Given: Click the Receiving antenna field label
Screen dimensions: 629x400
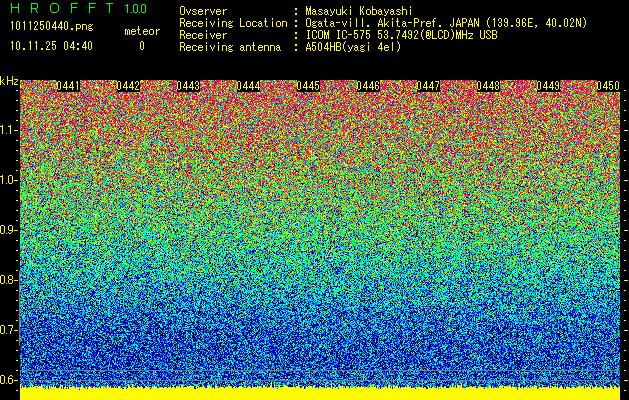Looking at the screenshot, I should [230, 47].
